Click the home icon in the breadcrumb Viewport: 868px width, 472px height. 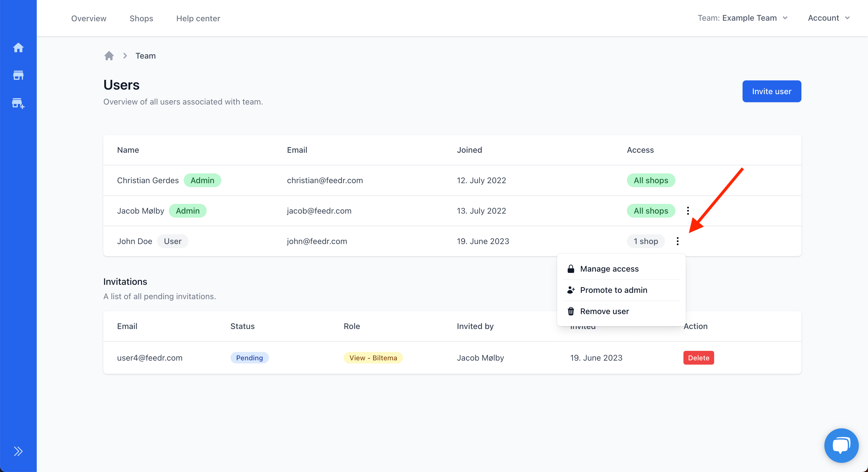point(109,56)
